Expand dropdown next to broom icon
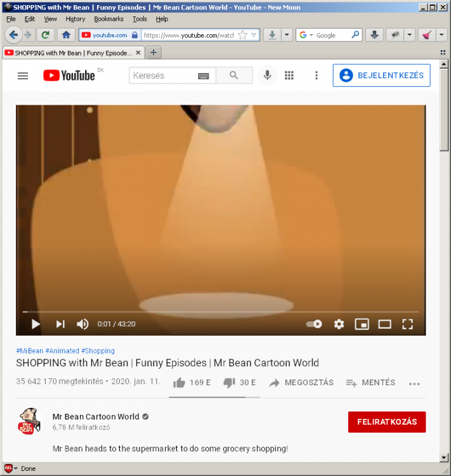 pyautogui.click(x=441, y=35)
